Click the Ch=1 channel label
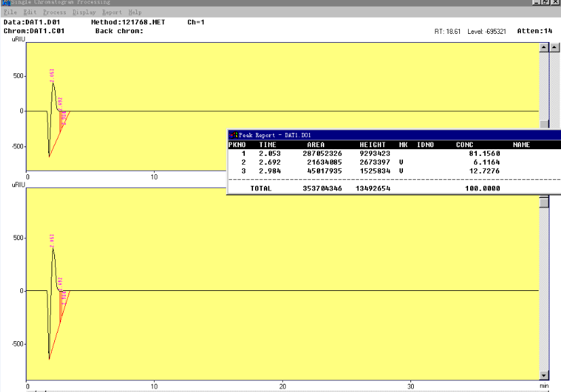 coord(196,22)
